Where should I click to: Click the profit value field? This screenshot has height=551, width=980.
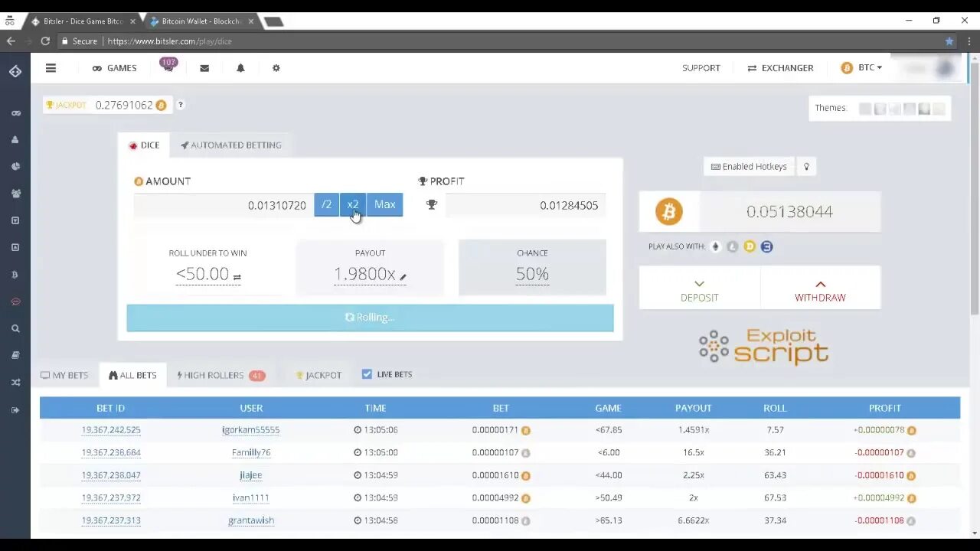pos(525,205)
